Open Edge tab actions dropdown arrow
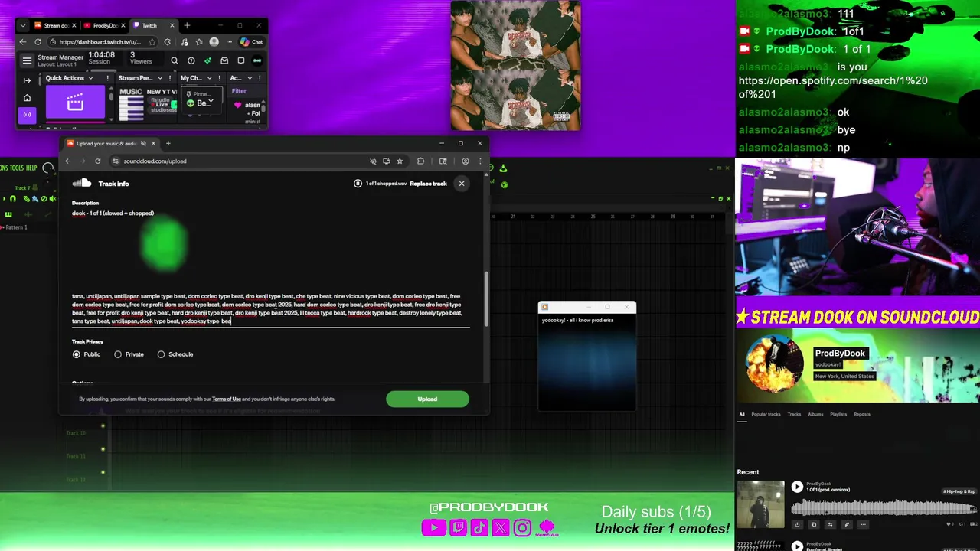This screenshot has height=551, width=980. pos(23,25)
